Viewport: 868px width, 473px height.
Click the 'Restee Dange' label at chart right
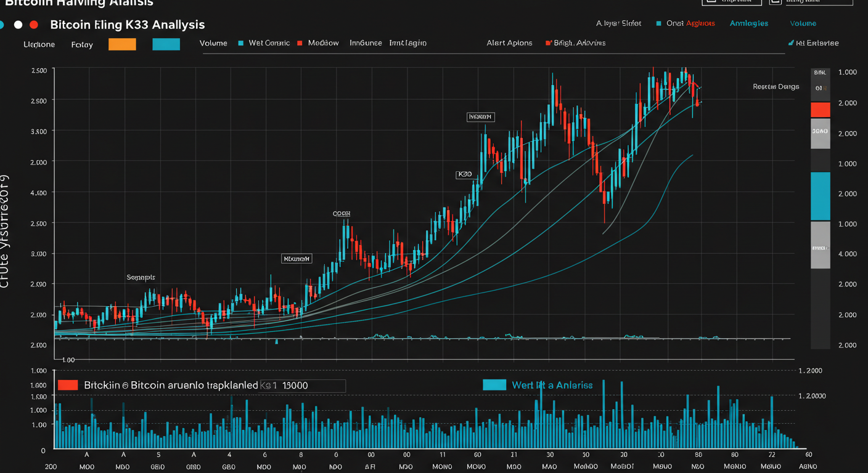click(x=776, y=87)
